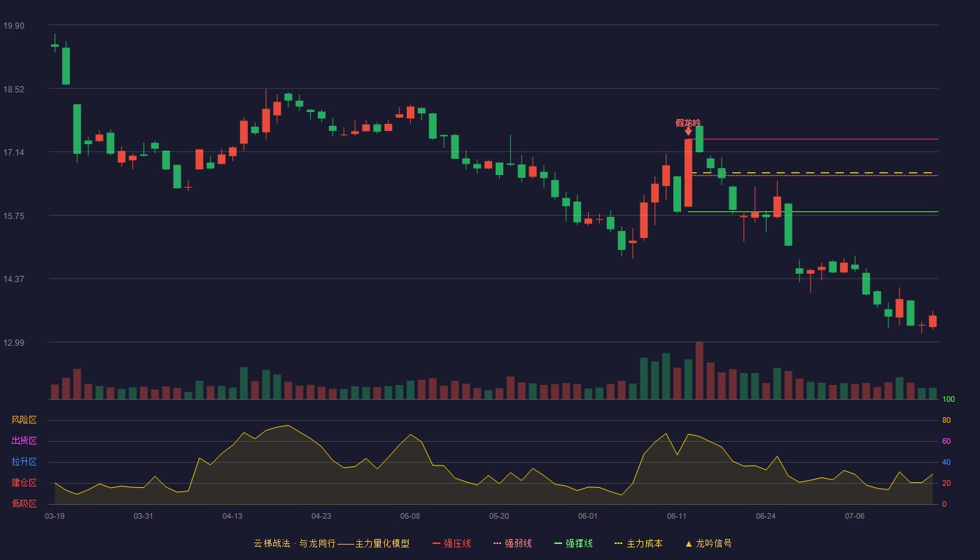Click the 18.52 price axis label
Viewport: 980px width, 560px height.
click(x=14, y=90)
